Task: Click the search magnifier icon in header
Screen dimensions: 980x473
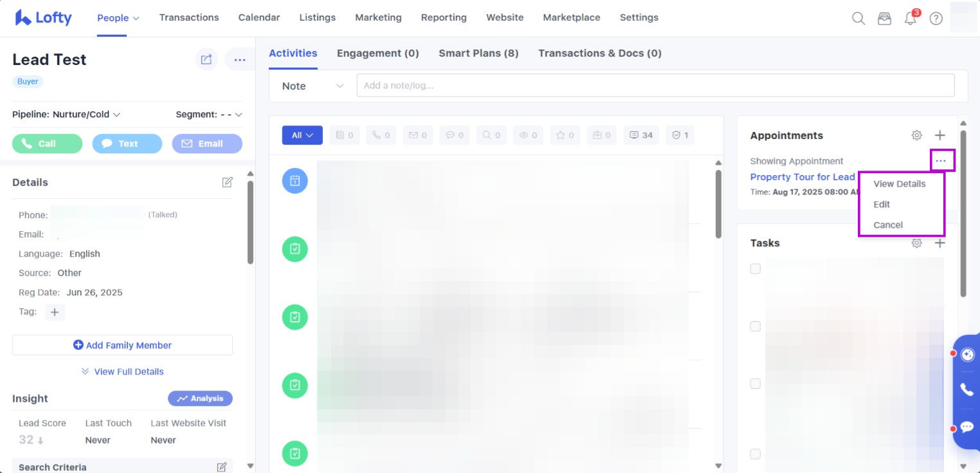Action: (858, 19)
